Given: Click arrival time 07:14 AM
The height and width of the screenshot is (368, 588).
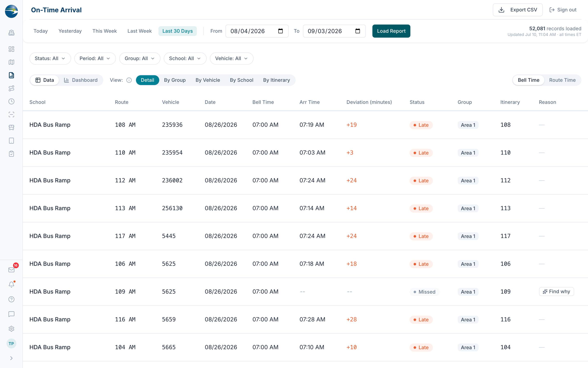Looking at the screenshot, I should pyautogui.click(x=312, y=208).
